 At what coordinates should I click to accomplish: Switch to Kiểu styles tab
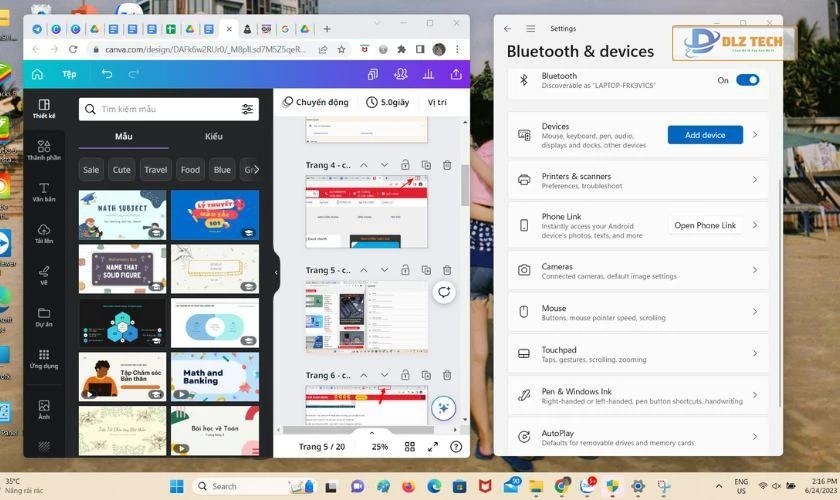click(x=214, y=137)
